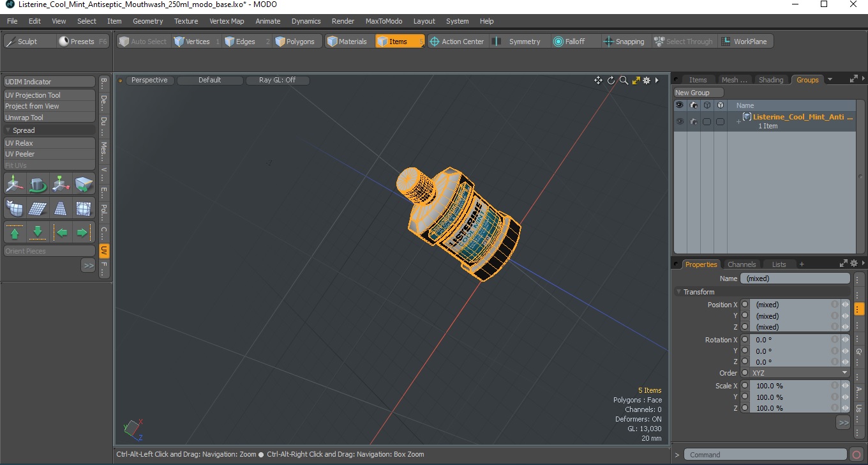Viewport: 868px width, 465px height.
Task: Open the tab list arrow beside Groups
Action: [830, 80]
